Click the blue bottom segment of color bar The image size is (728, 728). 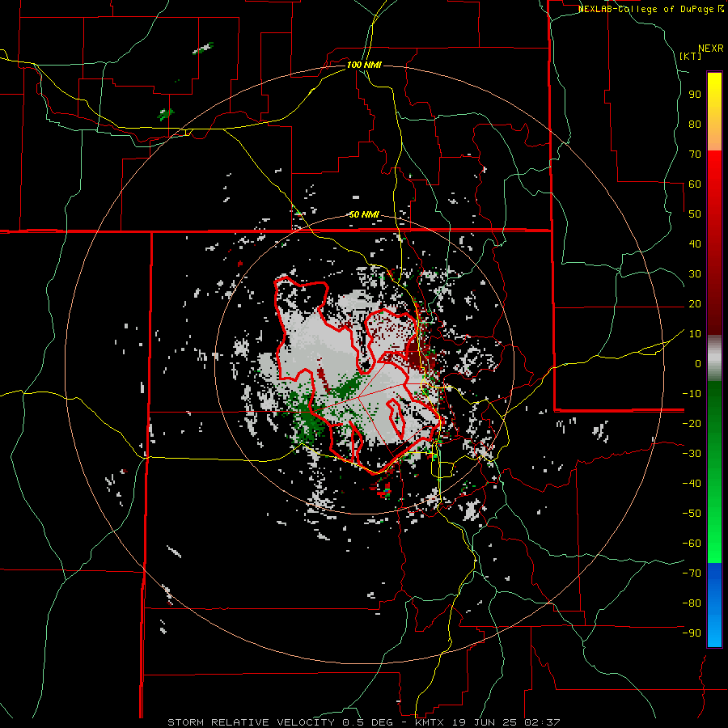tap(714, 605)
